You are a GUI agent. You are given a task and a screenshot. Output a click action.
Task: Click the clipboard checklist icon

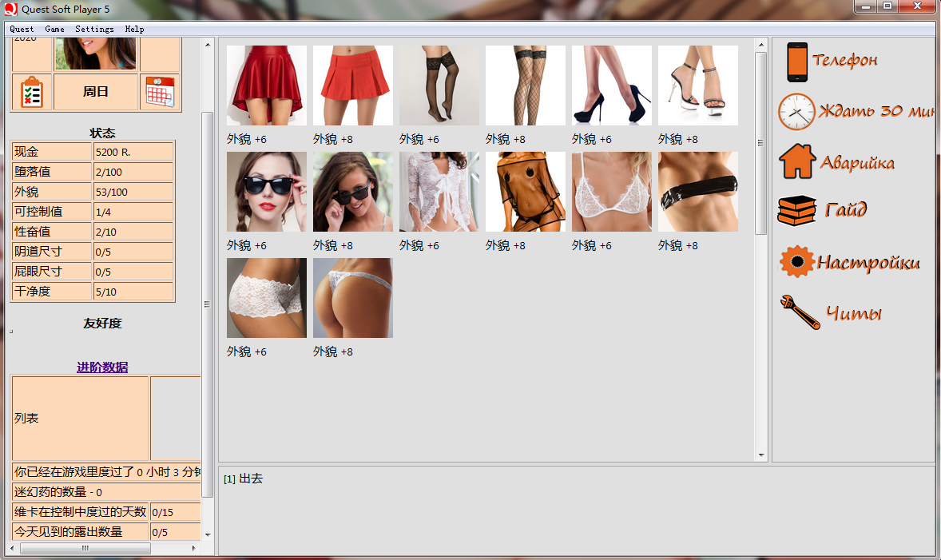31,93
